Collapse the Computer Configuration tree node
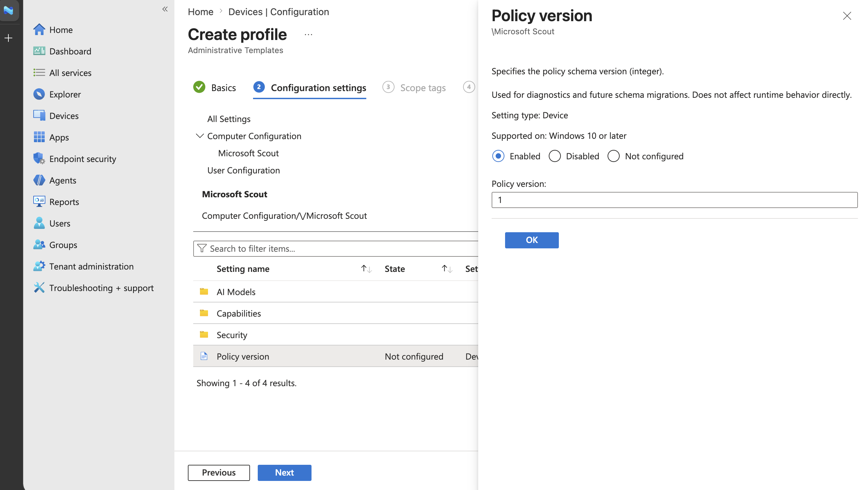The image size is (868, 490). (200, 136)
